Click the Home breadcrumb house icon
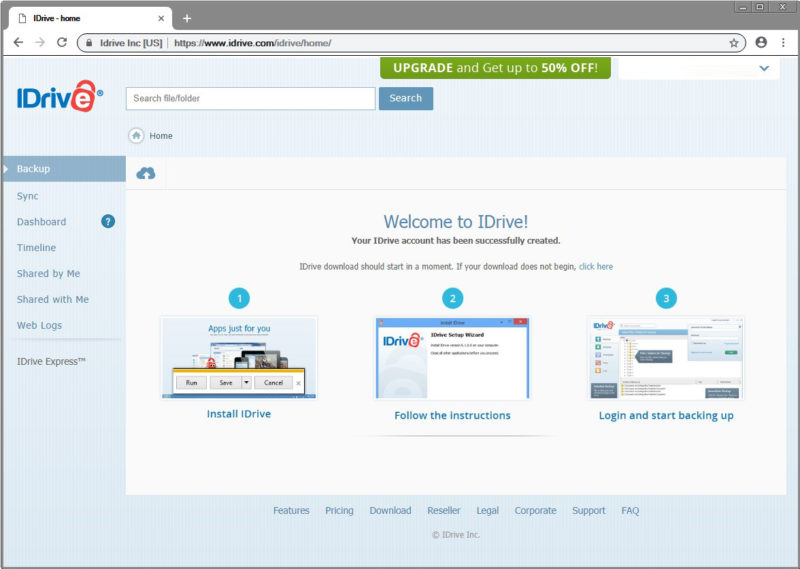 (136, 136)
